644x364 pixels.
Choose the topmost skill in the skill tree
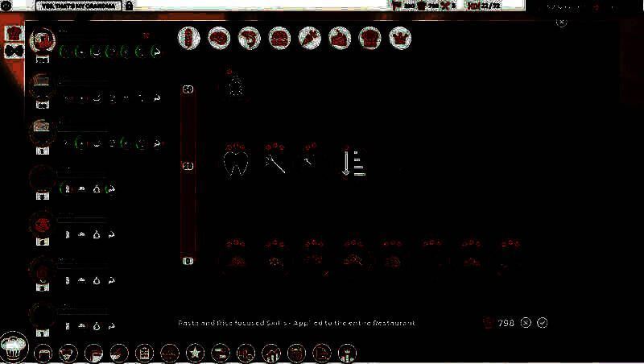coord(234,84)
